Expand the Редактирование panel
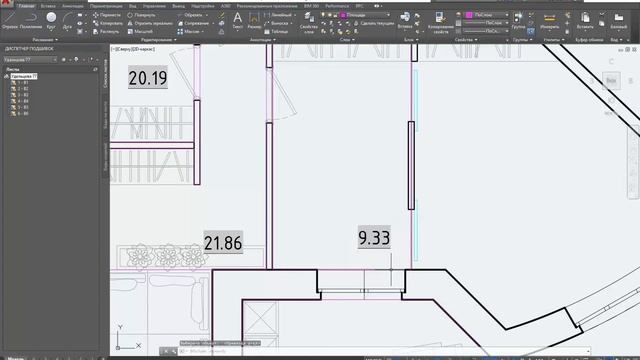Viewport: 640px width, 360px height. [158, 40]
